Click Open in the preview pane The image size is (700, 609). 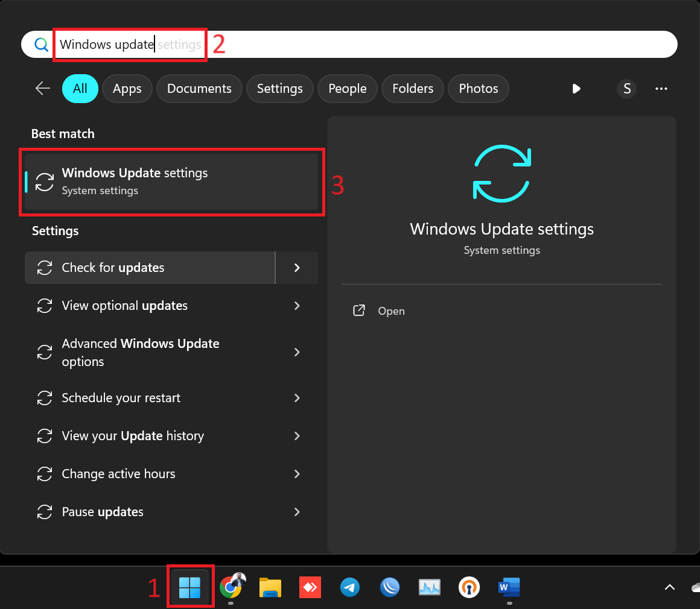[392, 311]
